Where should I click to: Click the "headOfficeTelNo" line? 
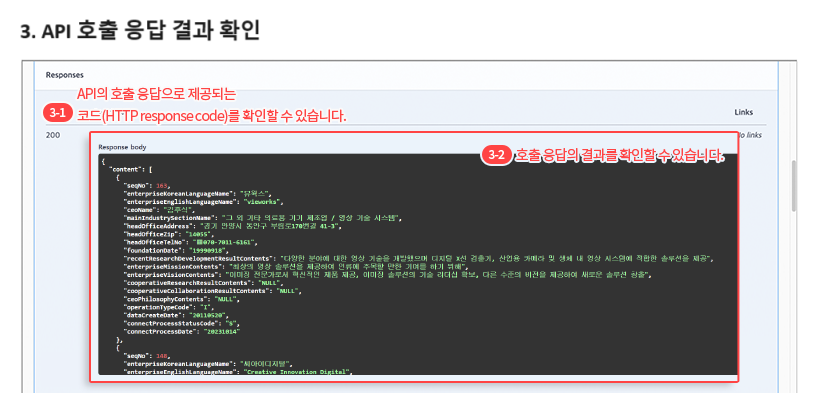pyautogui.click(x=190, y=242)
